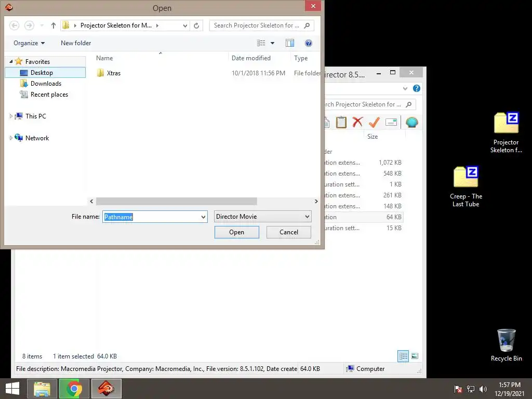532x399 pixels.
Task: Switch to details view icon in status bar
Action: (403, 356)
